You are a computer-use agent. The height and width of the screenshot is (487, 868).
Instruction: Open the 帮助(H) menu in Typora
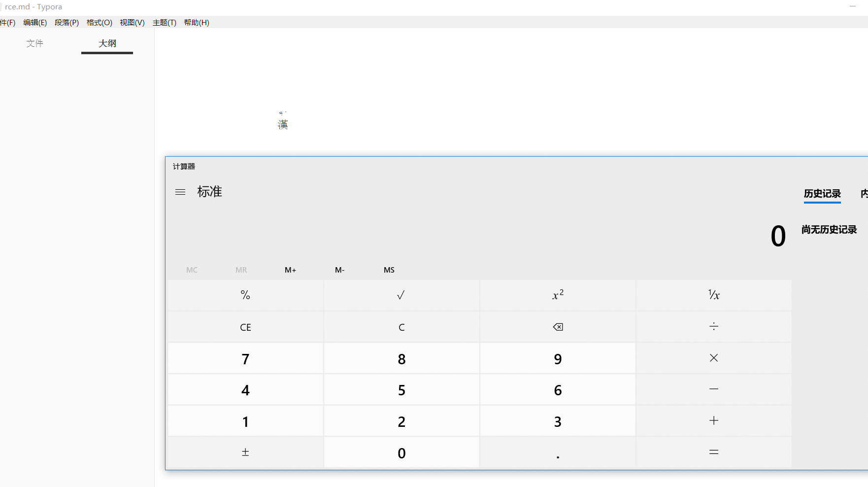[x=196, y=22]
